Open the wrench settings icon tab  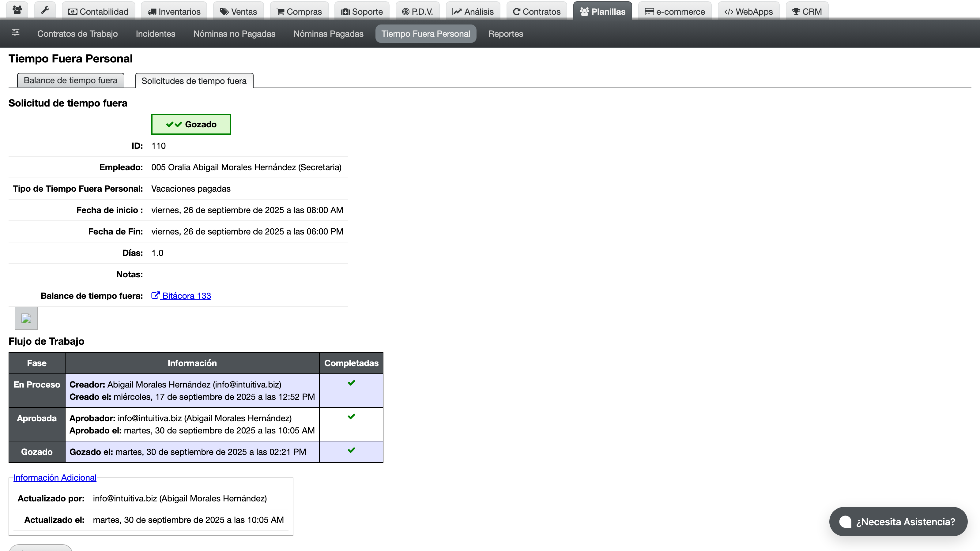tap(45, 10)
